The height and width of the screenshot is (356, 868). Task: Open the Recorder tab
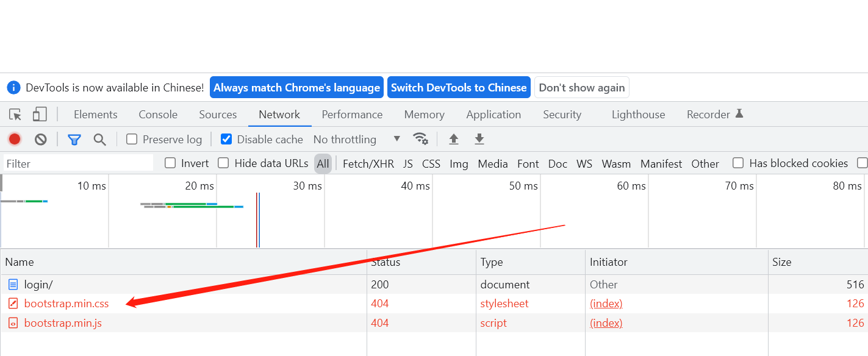point(715,115)
